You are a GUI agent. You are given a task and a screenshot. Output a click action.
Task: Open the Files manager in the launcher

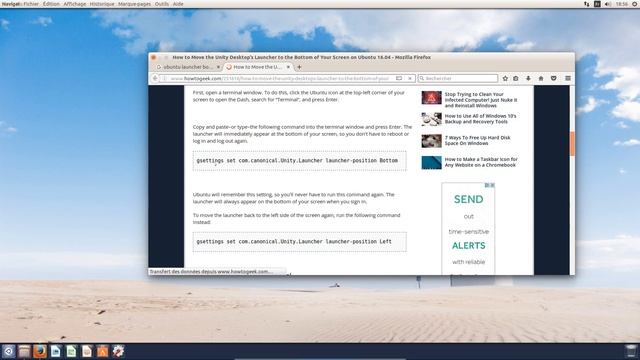[24, 351]
